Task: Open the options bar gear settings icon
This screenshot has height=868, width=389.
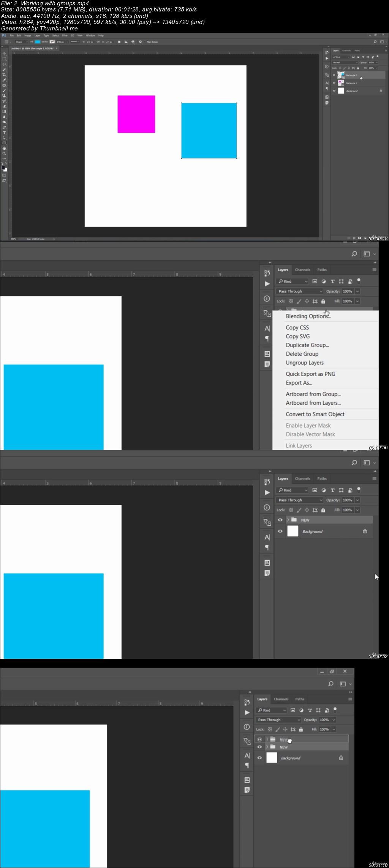Action: [140, 42]
